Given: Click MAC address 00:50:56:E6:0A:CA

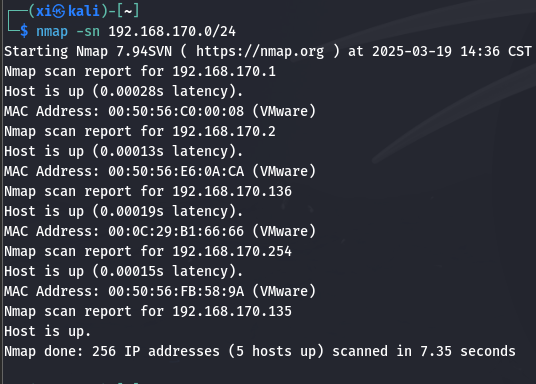Looking at the screenshot, I should coord(176,171).
